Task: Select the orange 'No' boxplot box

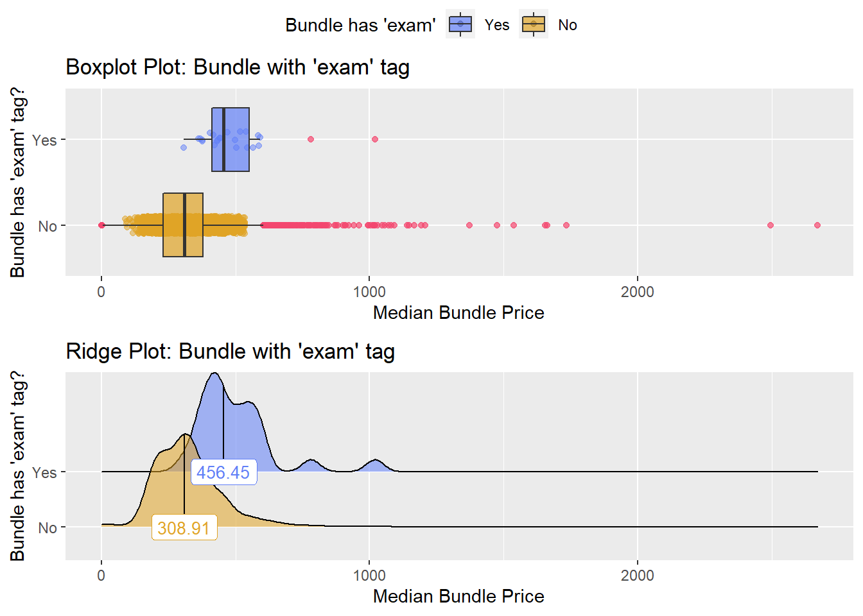Action: click(183, 225)
